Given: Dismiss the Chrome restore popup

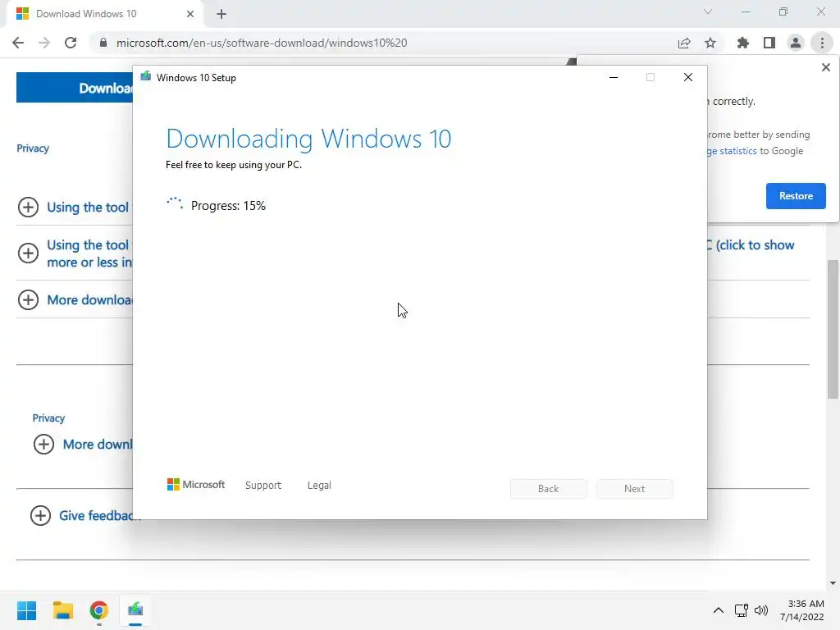Looking at the screenshot, I should [826, 67].
